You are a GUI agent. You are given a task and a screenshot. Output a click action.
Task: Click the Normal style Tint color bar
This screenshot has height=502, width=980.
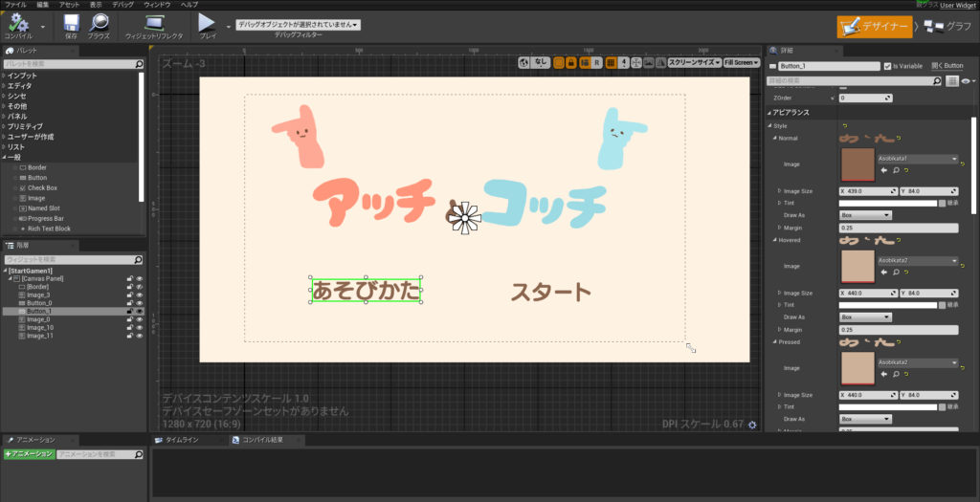[x=887, y=203]
